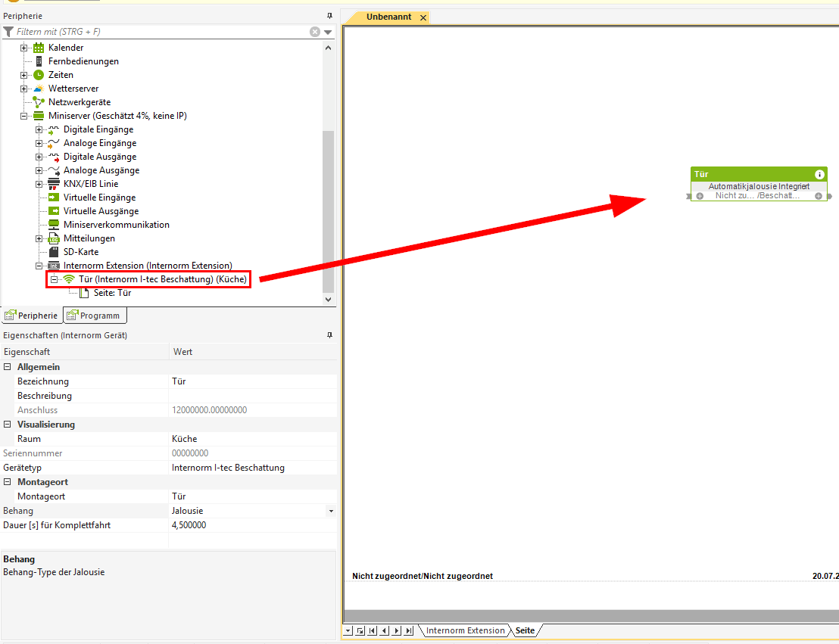Open the Behang Jalousie dropdown
Screen dimensions: 839x644
pos(330,512)
